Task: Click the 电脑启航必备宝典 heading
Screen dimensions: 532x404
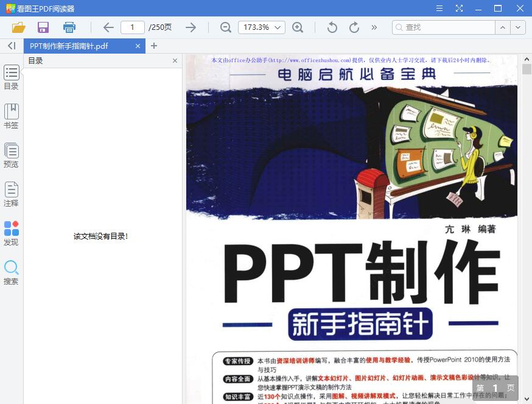Action: (x=356, y=74)
